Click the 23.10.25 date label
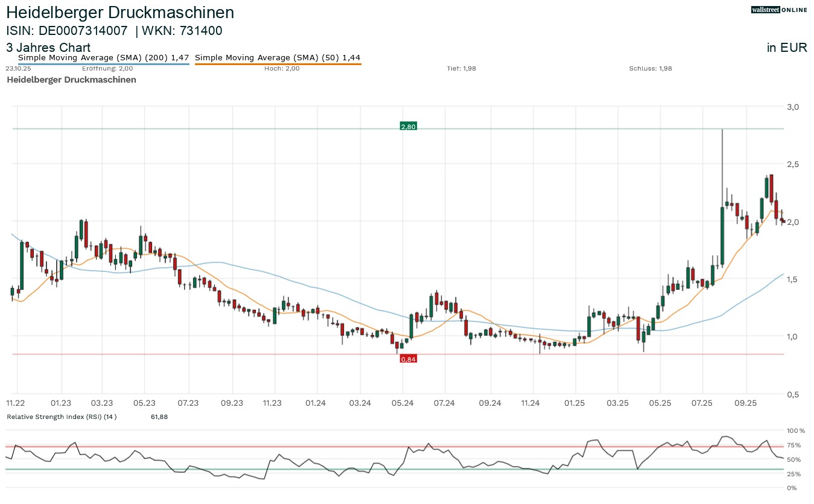 (18, 69)
